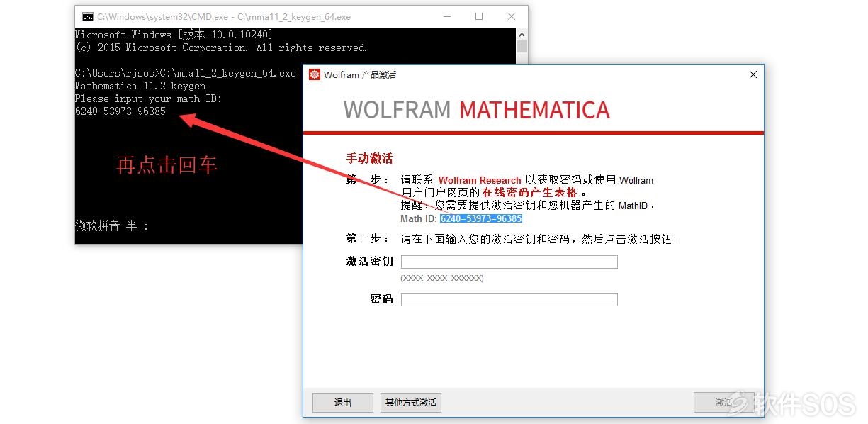The height and width of the screenshot is (424, 868).
Task: Click the CMD window title bar icon
Action: [x=87, y=16]
